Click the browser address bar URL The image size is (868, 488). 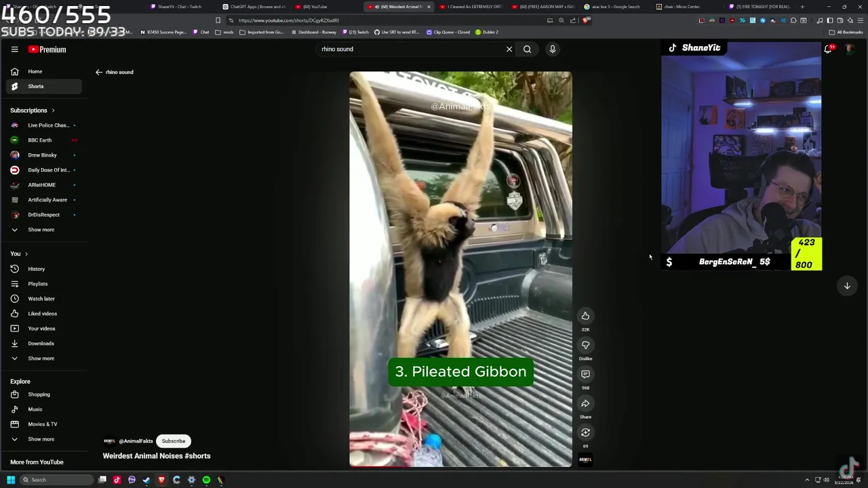point(288,20)
